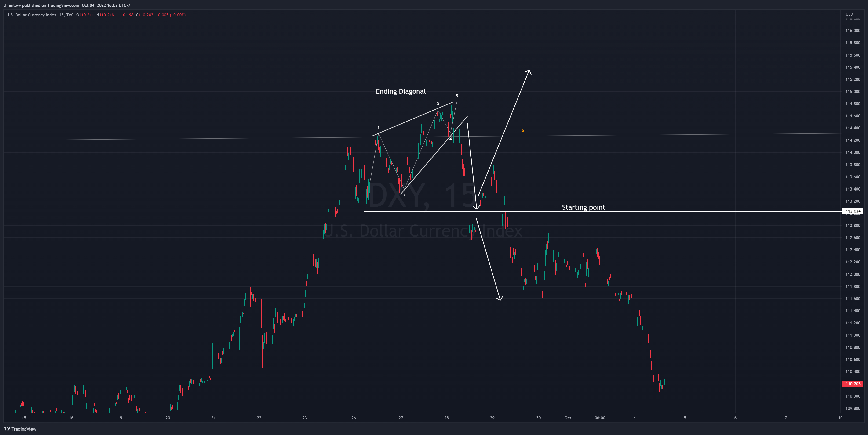Click date label 26 on time axis
The image size is (868, 435).
[x=354, y=418]
